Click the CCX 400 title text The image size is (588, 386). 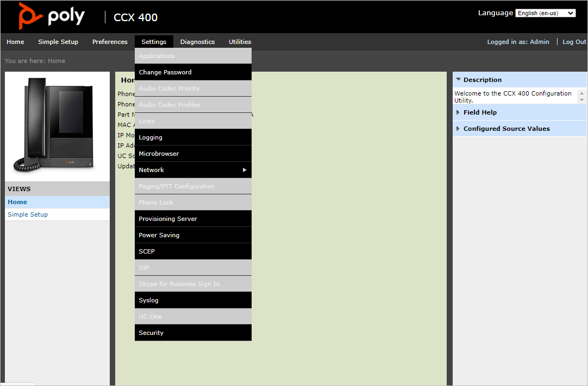(x=136, y=17)
